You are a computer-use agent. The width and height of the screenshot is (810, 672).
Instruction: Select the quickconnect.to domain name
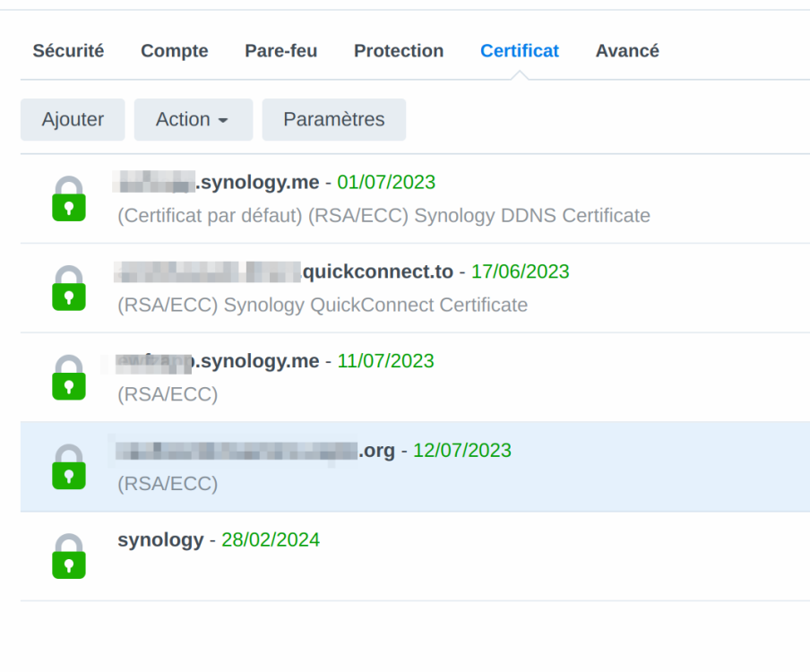pos(284,271)
